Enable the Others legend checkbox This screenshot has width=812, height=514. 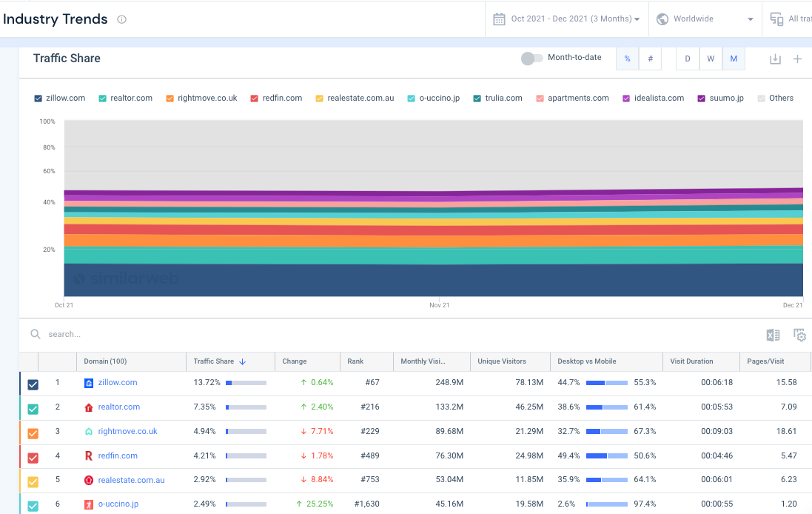(761, 99)
